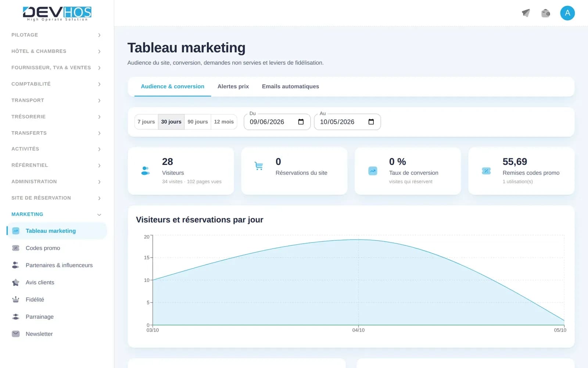Viewport: 588px width, 368px height.
Task: Select the 90 jours period
Action: pyautogui.click(x=198, y=122)
